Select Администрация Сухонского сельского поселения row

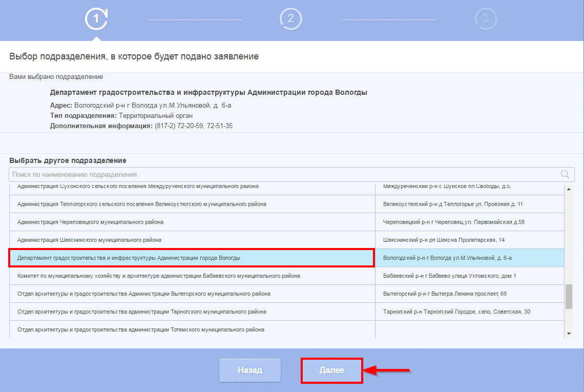[x=138, y=187]
